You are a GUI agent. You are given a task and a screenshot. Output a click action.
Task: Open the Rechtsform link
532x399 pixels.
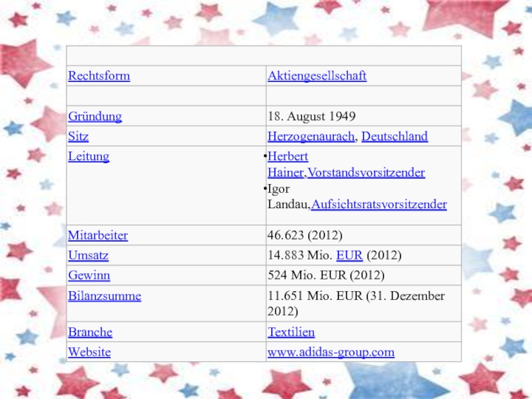[98, 76]
